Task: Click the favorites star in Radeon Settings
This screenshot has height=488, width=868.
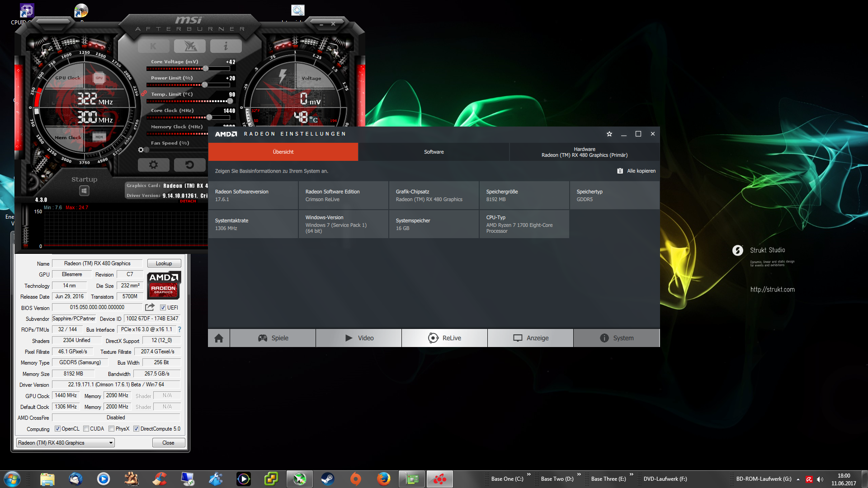Action: 609,134
